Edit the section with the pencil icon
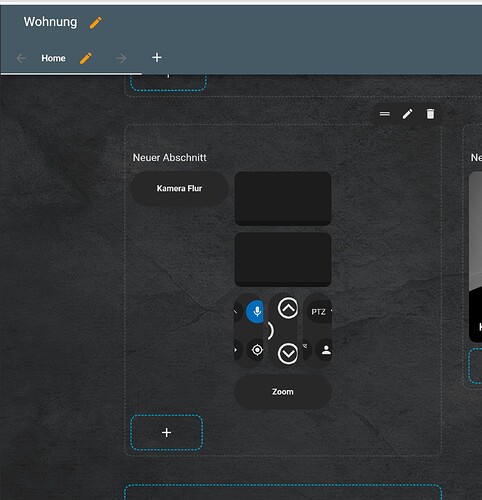The width and height of the screenshot is (482, 500). click(407, 114)
